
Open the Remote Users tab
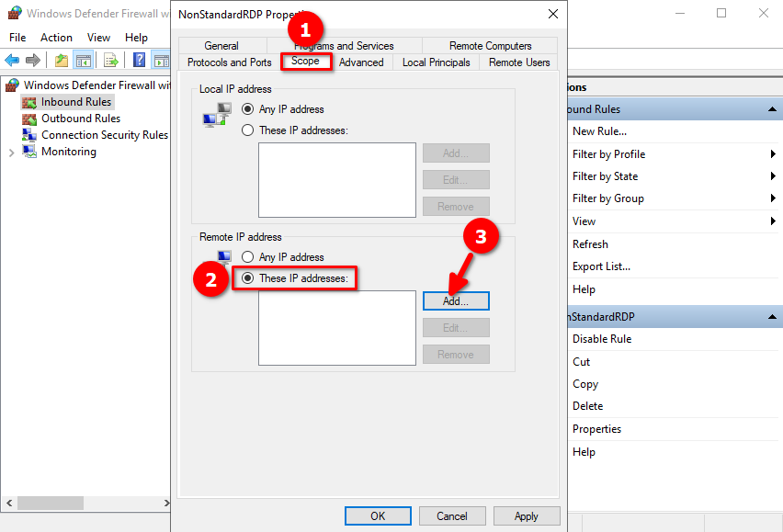(519, 62)
